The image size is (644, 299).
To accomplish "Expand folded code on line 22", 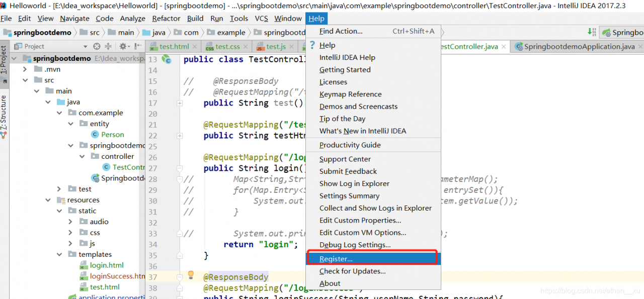I will 180,136.
